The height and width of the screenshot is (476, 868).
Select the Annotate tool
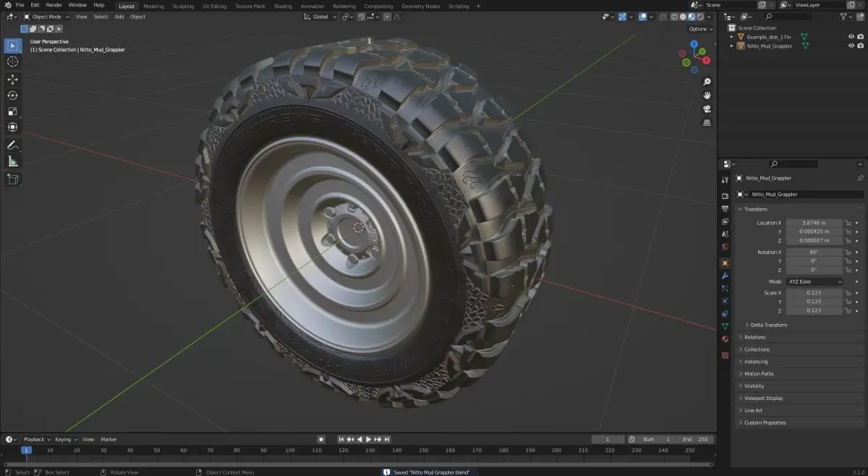(x=13, y=145)
